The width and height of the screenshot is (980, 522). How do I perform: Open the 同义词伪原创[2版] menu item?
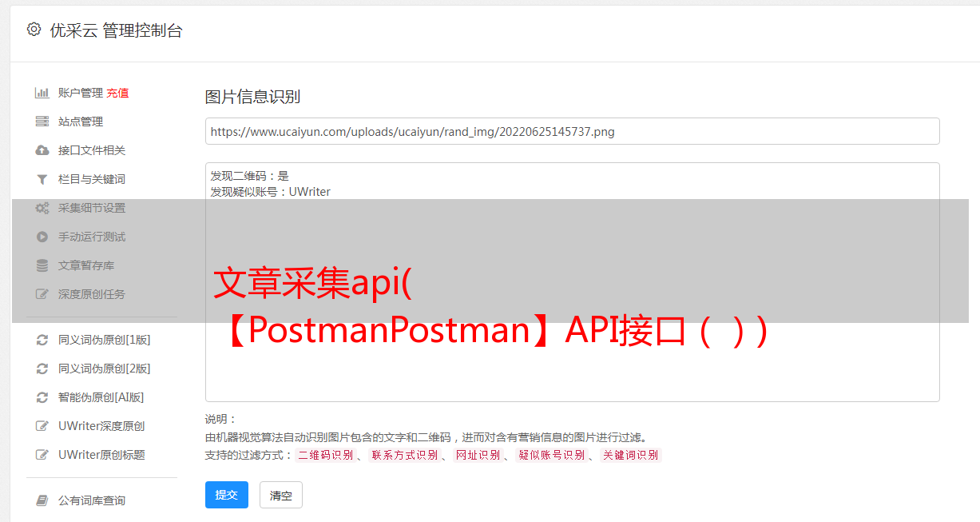pyautogui.click(x=104, y=369)
